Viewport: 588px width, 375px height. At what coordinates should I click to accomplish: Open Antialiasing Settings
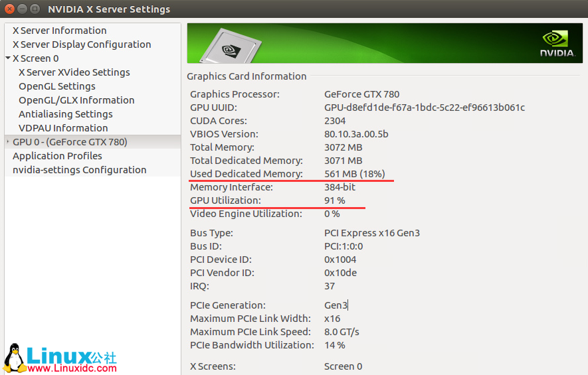click(x=65, y=114)
